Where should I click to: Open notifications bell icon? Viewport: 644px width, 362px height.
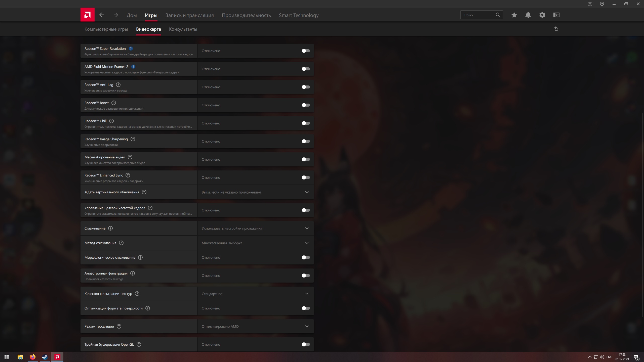pos(528,15)
